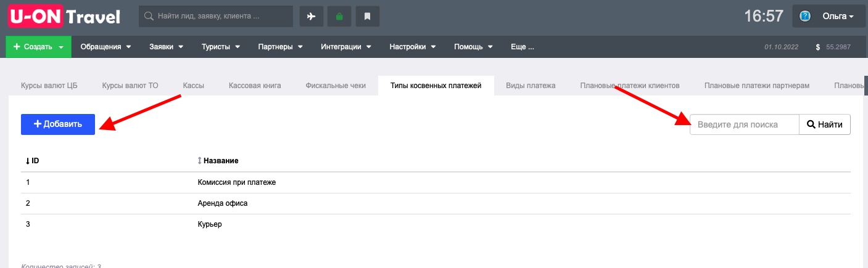This screenshot has height=268, width=868.
Task: Open the Еще ... menu
Action: [x=522, y=47]
